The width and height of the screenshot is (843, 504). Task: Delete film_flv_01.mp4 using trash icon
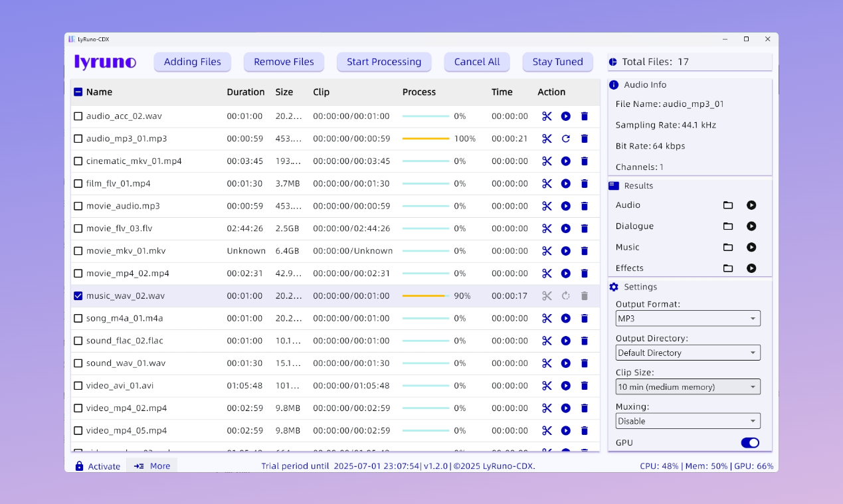click(585, 184)
